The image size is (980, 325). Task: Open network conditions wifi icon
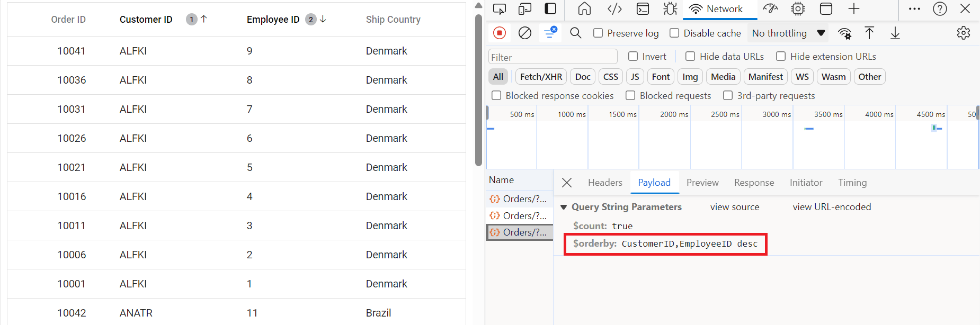[x=844, y=33]
